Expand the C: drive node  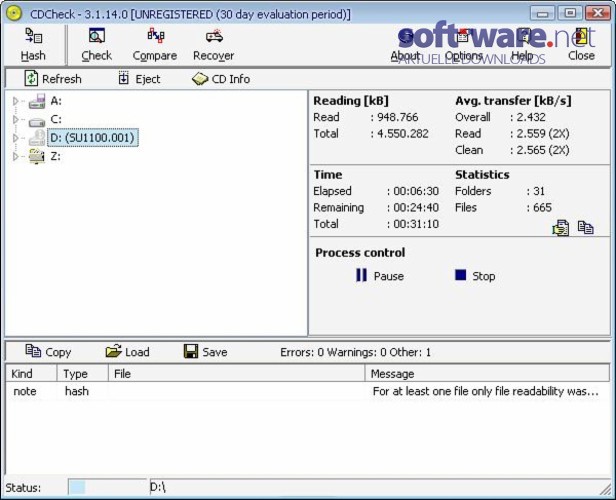(x=15, y=119)
